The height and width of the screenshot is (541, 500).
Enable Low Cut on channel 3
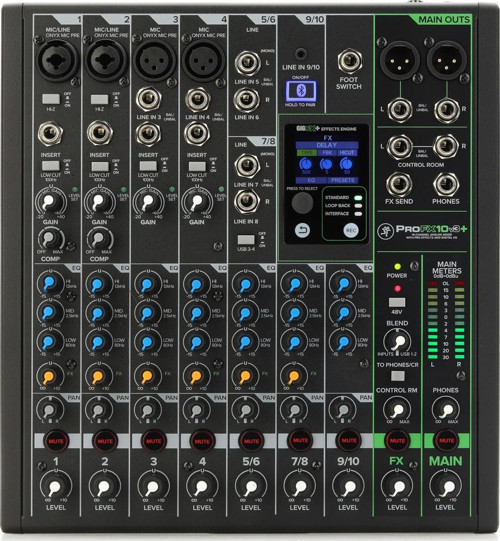pos(148,166)
